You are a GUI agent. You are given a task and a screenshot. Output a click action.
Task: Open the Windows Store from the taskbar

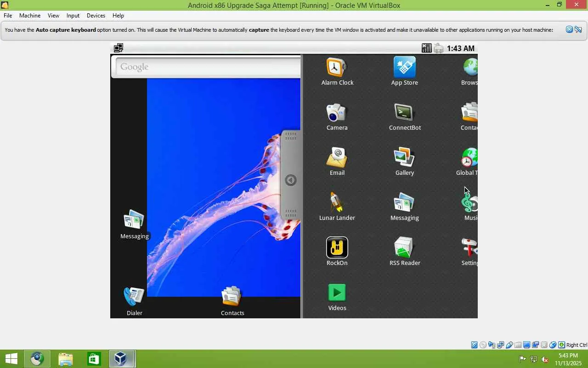point(94,359)
